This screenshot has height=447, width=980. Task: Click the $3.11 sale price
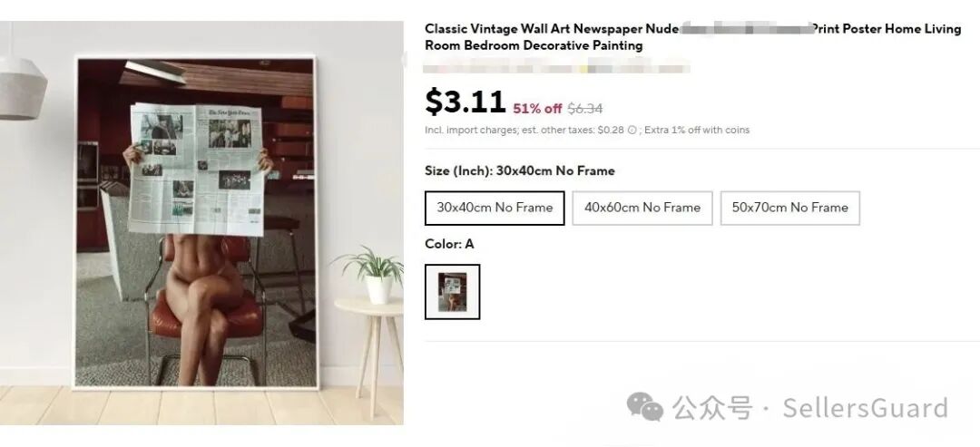tap(465, 102)
